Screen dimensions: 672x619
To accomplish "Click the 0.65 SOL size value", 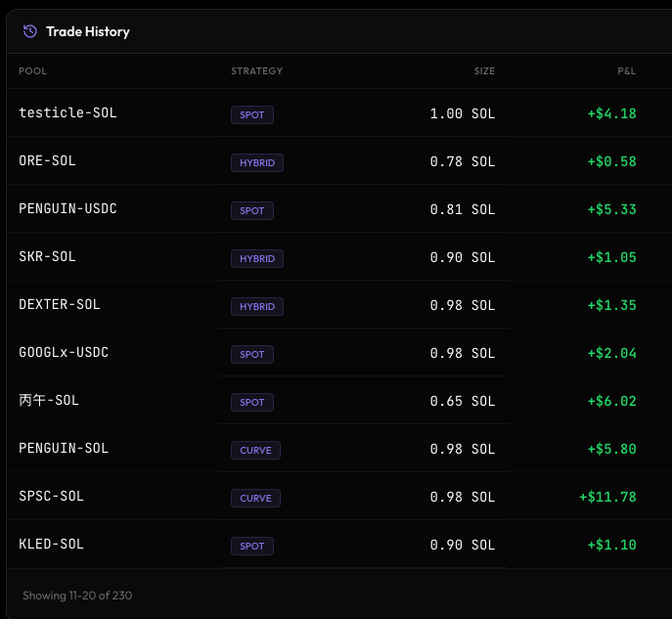I will [x=463, y=402].
